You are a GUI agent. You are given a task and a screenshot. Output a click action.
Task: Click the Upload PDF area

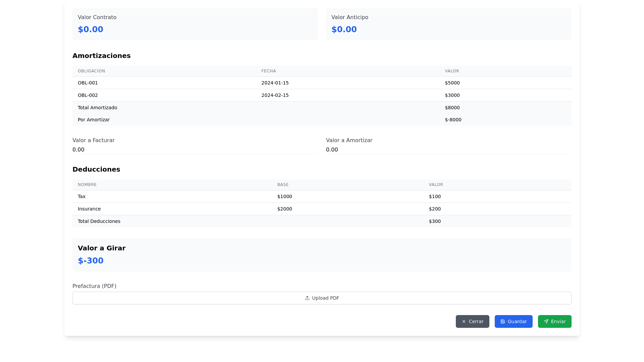coord(322,298)
